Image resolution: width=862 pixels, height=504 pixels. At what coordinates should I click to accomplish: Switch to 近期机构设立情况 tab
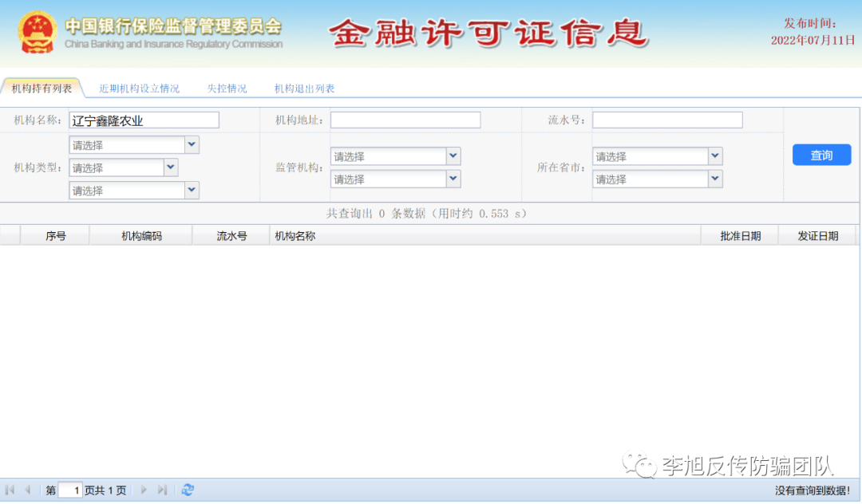(139, 89)
